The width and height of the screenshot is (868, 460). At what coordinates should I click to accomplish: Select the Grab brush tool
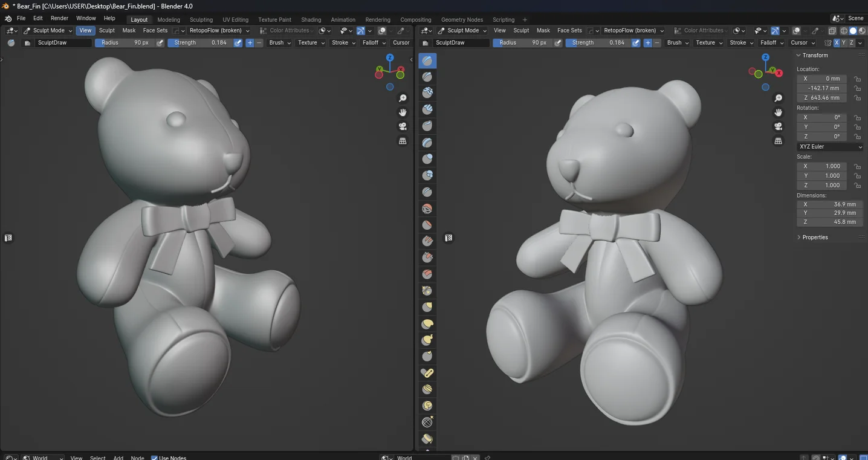(x=427, y=307)
